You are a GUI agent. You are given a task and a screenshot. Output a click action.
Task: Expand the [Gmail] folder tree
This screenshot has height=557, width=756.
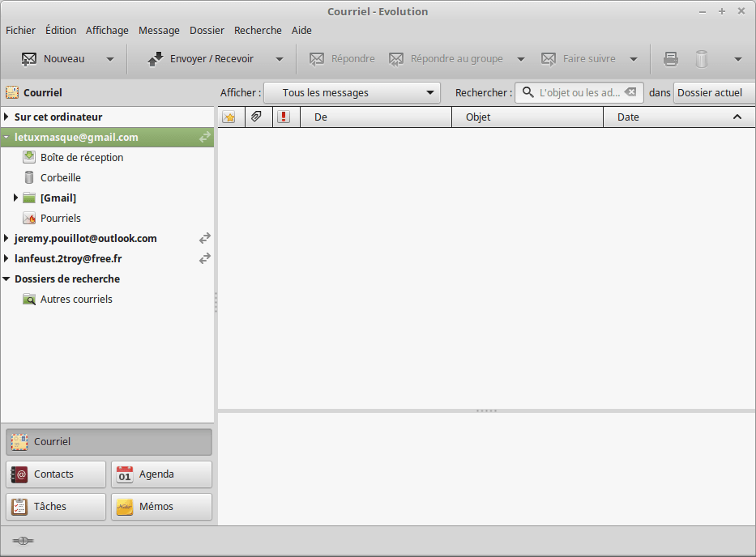coord(15,198)
